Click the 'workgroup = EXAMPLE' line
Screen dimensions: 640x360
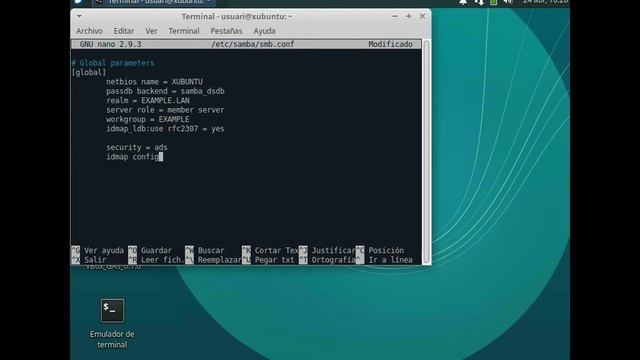coord(148,119)
